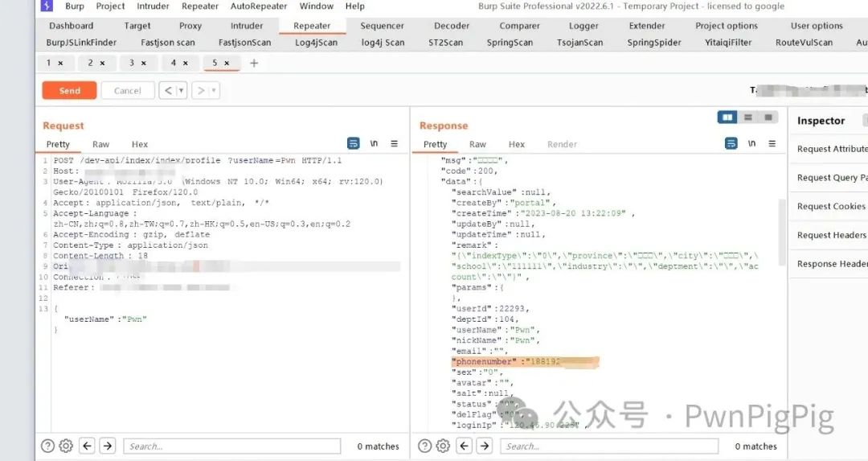
Task: Click the Response pane vertical scrollbar
Action: [x=782, y=232]
